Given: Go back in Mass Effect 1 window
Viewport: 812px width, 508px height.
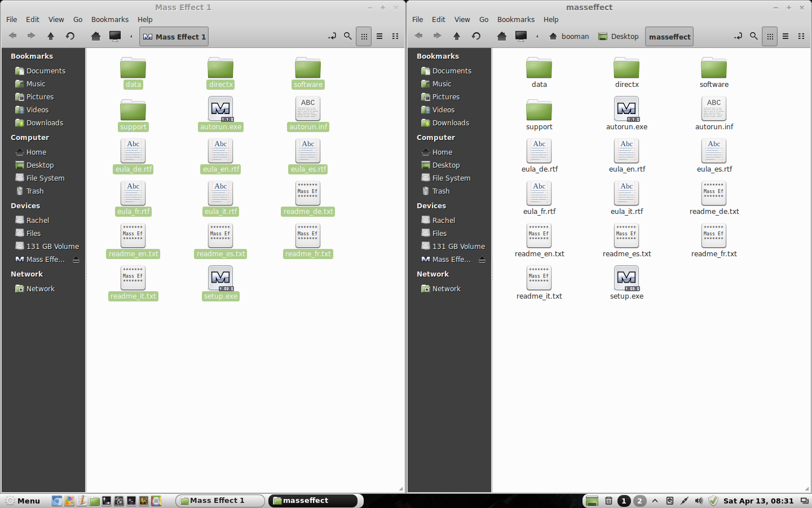Looking at the screenshot, I should pyautogui.click(x=13, y=36).
